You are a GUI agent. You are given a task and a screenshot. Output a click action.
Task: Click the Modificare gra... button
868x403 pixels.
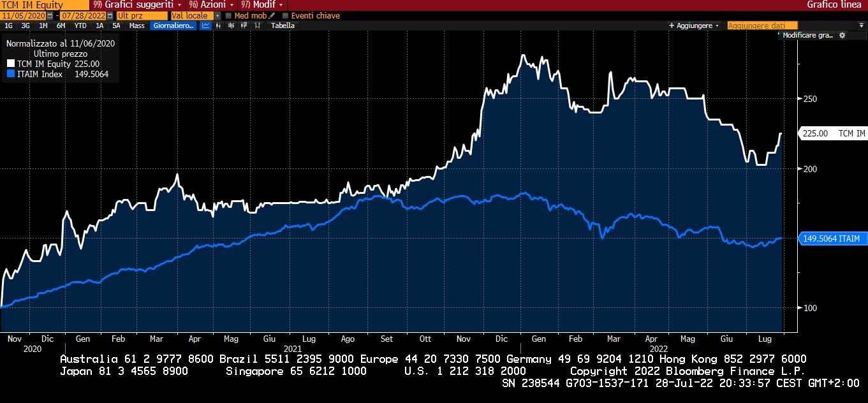(x=807, y=35)
